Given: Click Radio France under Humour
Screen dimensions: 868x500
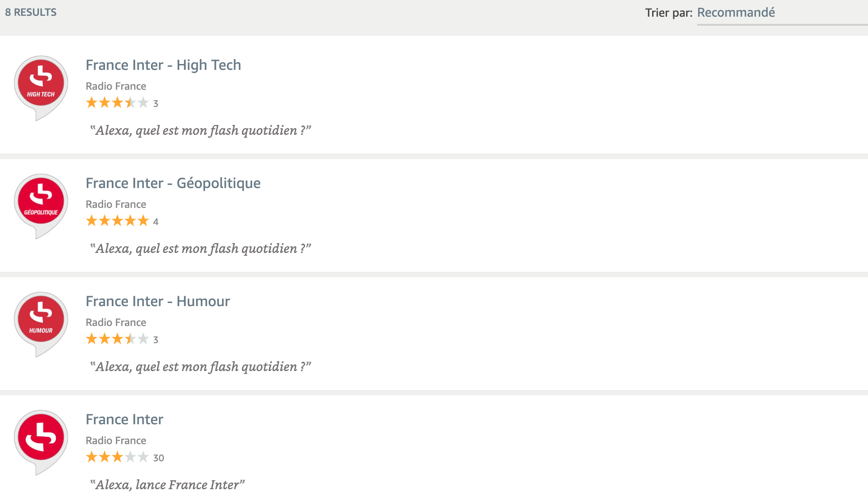Looking at the screenshot, I should (x=116, y=322).
